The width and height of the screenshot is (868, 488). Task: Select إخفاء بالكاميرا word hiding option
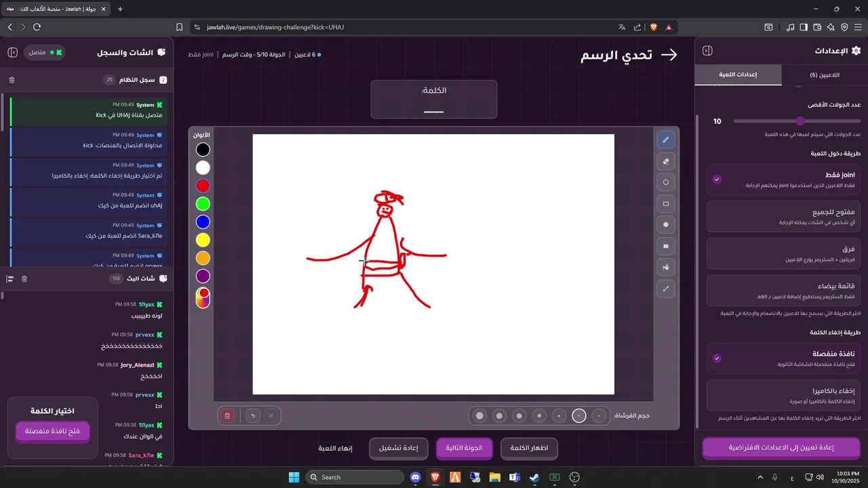(783, 396)
